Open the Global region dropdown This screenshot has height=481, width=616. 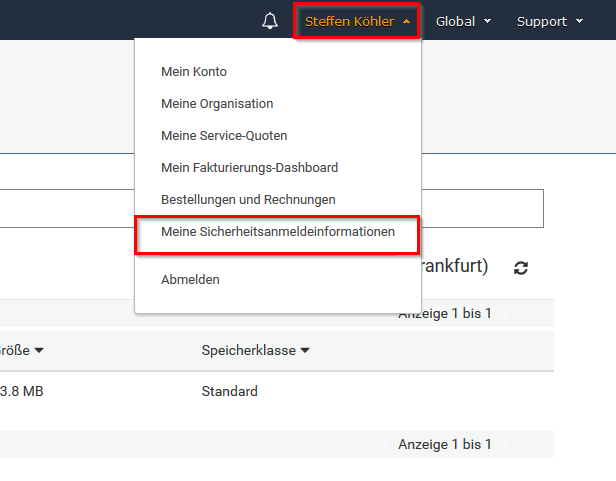pos(463,21)
